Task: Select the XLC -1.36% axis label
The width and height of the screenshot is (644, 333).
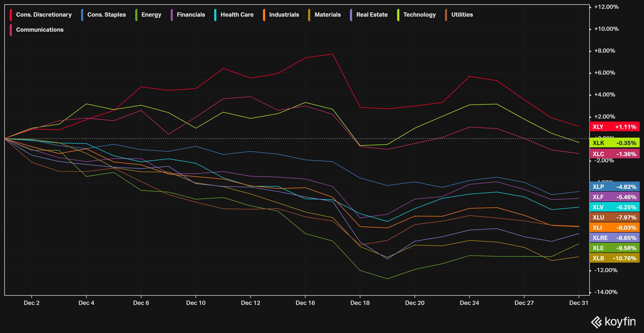Action: [x=614, y=154]
